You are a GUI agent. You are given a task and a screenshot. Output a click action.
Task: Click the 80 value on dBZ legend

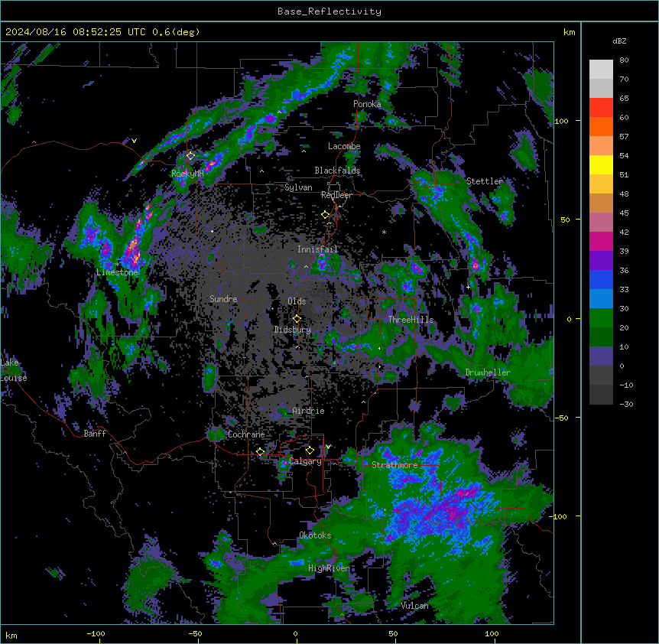624,60
